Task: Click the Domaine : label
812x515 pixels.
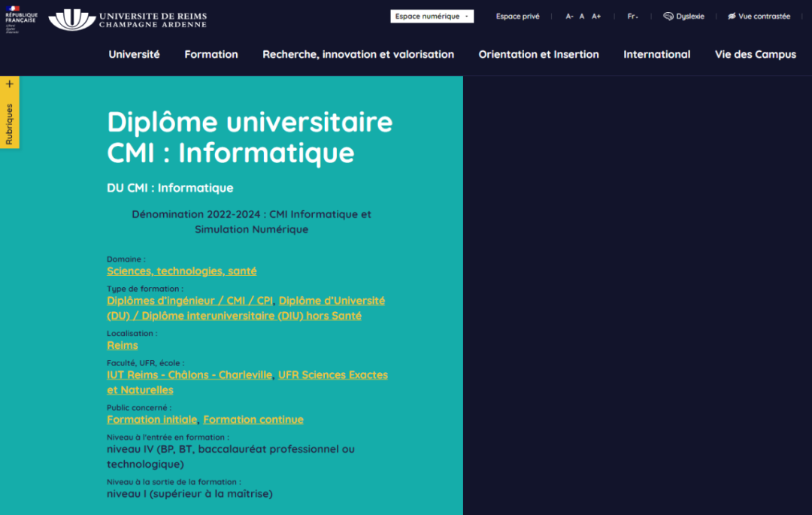Action: click(x=126, y=259)
